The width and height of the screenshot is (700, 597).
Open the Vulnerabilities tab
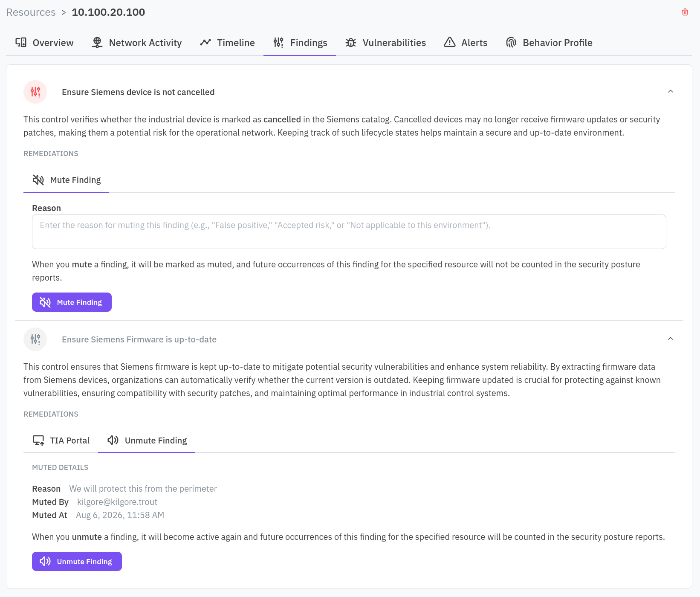(385, 43)
